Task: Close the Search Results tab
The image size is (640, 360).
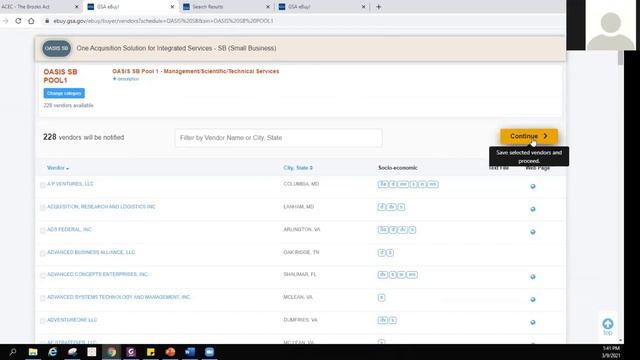Action: pyautogui.click(x=268, y=7)
